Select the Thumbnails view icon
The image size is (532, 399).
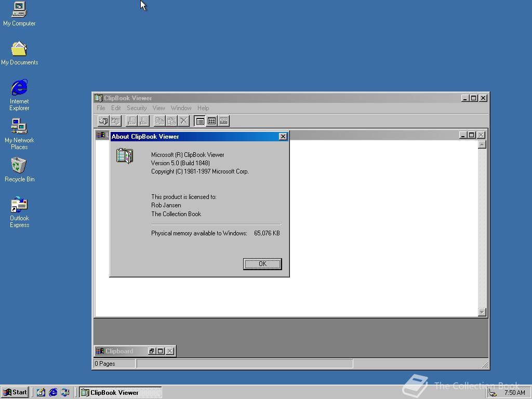tap(212, 121)
